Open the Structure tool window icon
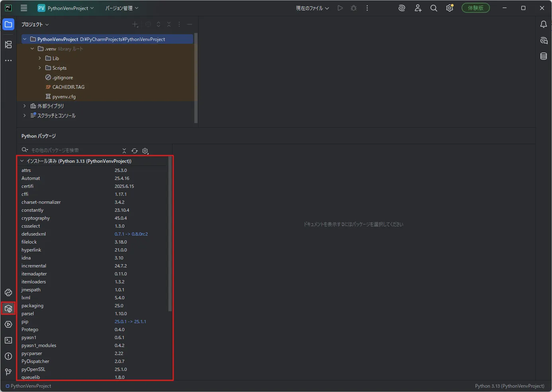The height and width of the screenshot is (392, 552). tap(8, 45)
